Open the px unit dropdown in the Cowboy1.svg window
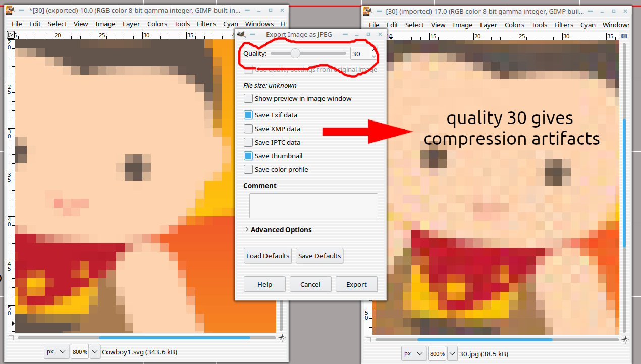This screenshot has width=641, height=364. (x=56, y=352)
